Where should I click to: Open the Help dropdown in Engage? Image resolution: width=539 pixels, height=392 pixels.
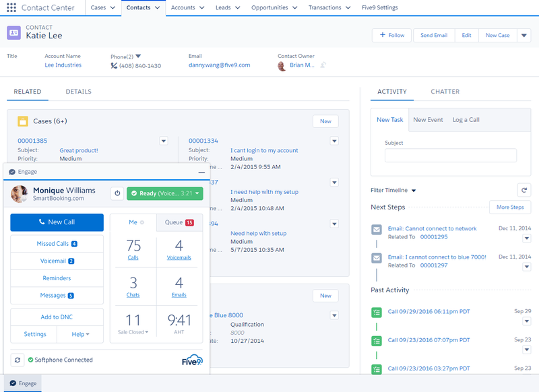click(x=80, y=334)
